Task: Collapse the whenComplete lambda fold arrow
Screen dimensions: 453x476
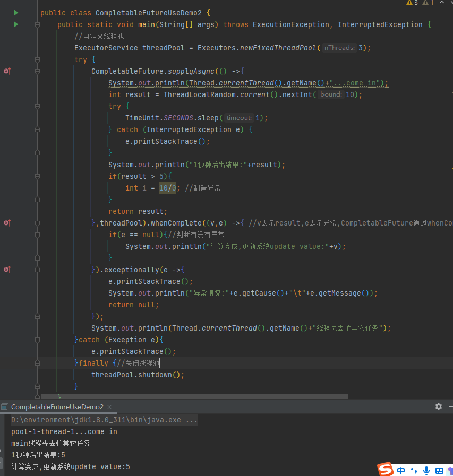Action: (37, 223)
